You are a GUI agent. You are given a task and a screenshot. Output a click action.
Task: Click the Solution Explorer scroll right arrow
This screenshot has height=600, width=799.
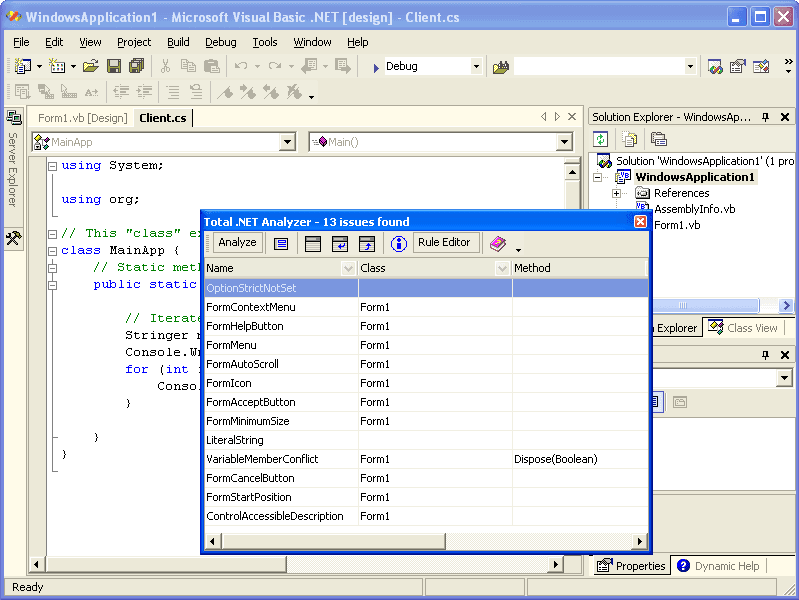[x=786, y=305]
